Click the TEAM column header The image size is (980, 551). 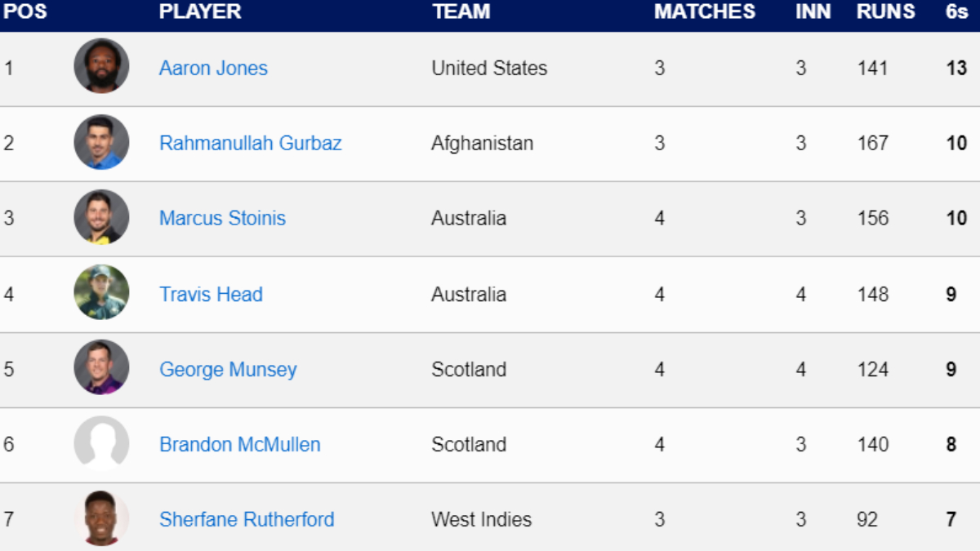pos(461,12)
